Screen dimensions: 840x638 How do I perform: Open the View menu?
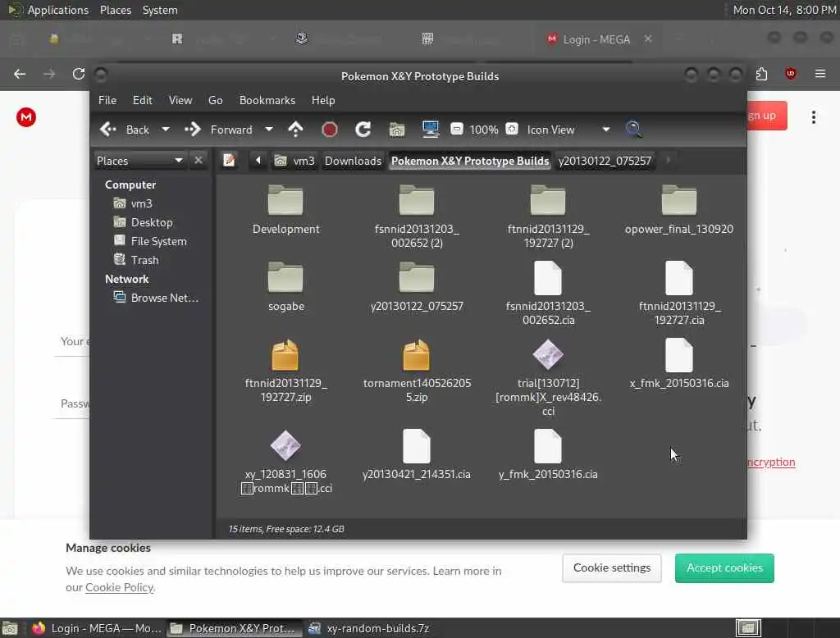pyautogui.click(x=180, y=100)
